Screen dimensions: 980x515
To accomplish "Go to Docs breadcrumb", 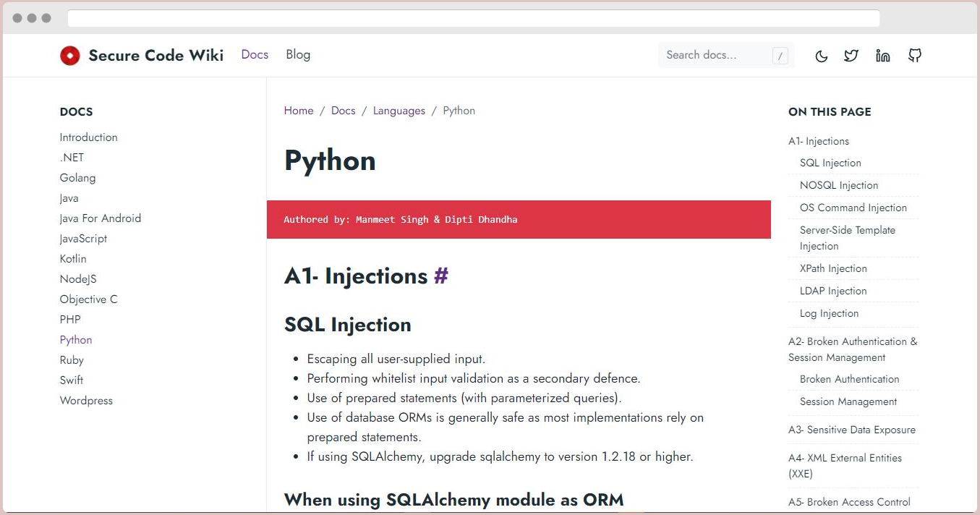I will click(344, 111).
